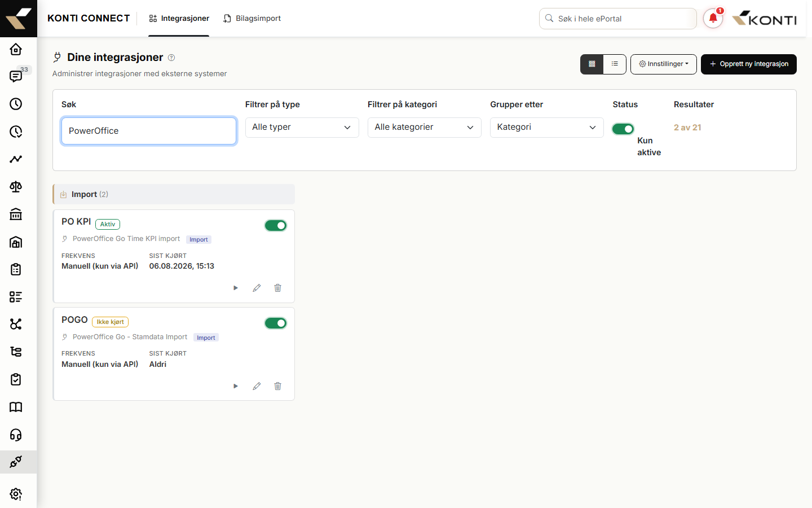The image size is (812, 508).
Task: Click help icon beside Dine integrasjoner
Action: [171, 58]
